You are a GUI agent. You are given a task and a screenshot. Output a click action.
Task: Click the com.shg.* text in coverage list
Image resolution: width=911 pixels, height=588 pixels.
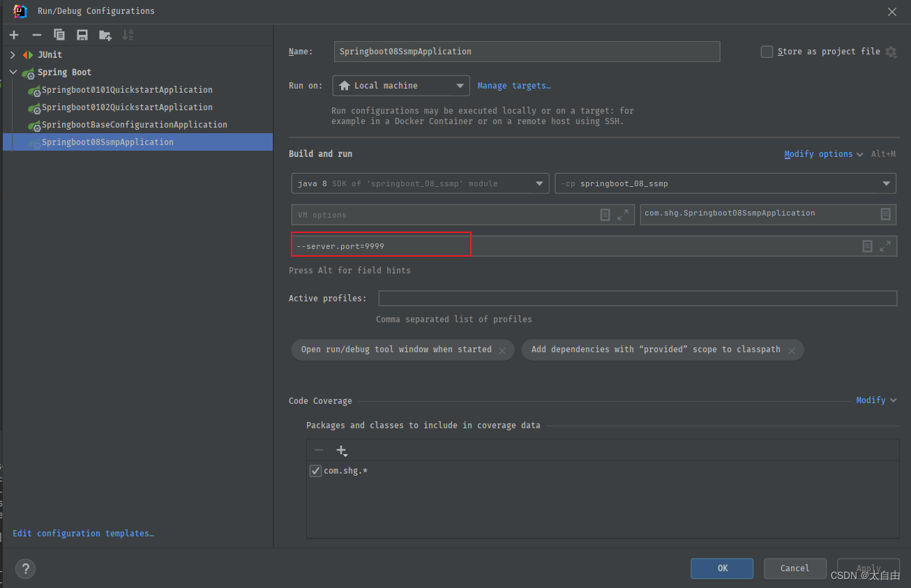pyautogui.click(x=345, y=471)
